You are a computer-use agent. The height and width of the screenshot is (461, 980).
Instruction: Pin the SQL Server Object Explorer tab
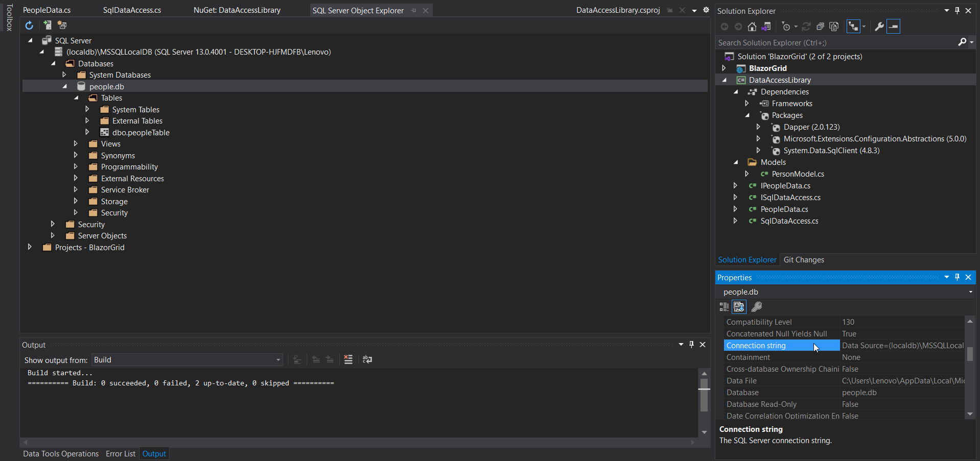(x=413, y=10)
